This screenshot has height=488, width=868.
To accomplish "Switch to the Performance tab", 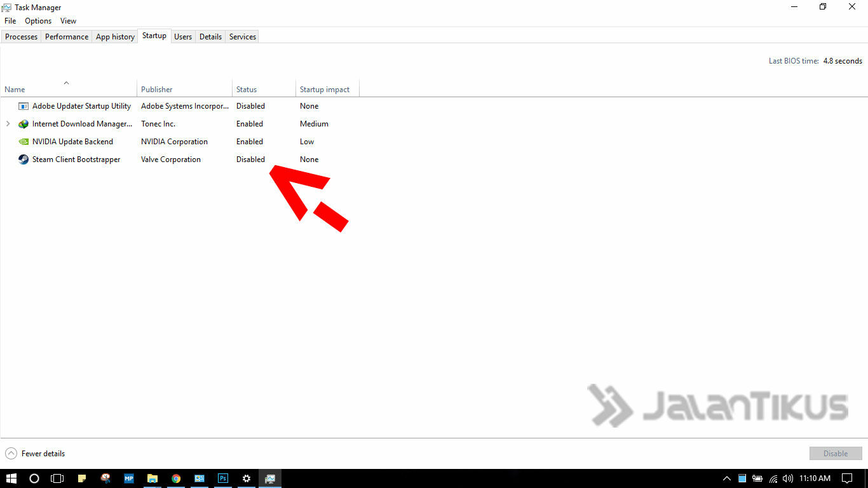I will point(67,37).
